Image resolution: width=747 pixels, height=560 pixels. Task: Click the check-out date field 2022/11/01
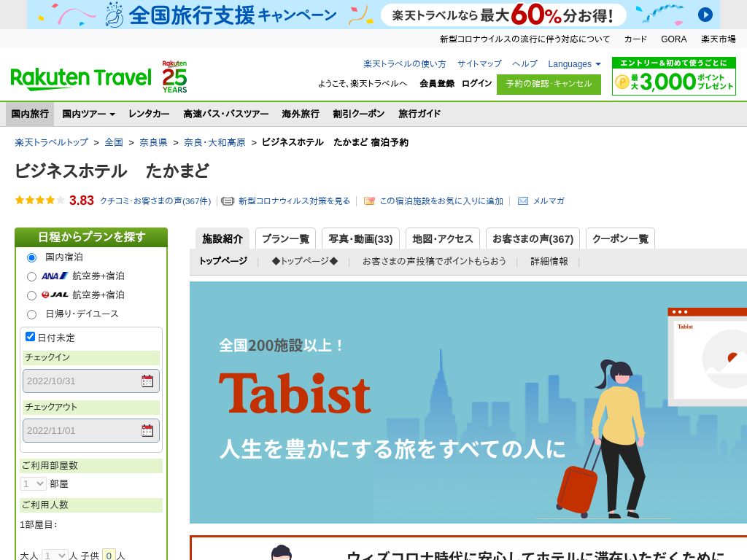coord(91,430)
